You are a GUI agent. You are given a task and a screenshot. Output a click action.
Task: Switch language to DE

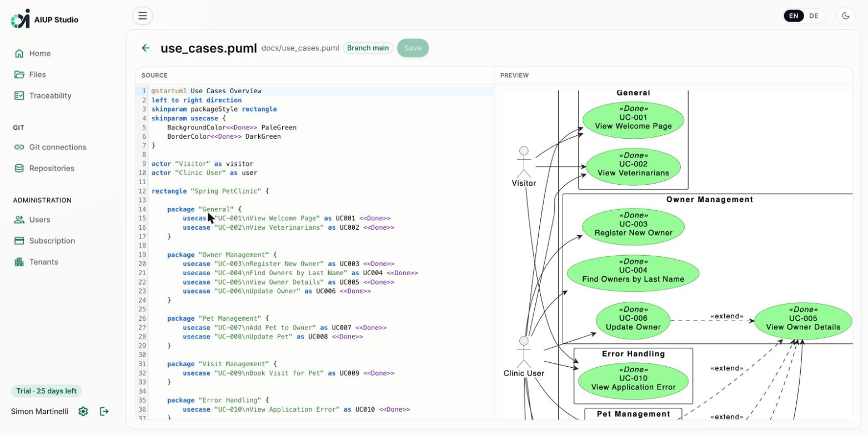click(814, 16)
